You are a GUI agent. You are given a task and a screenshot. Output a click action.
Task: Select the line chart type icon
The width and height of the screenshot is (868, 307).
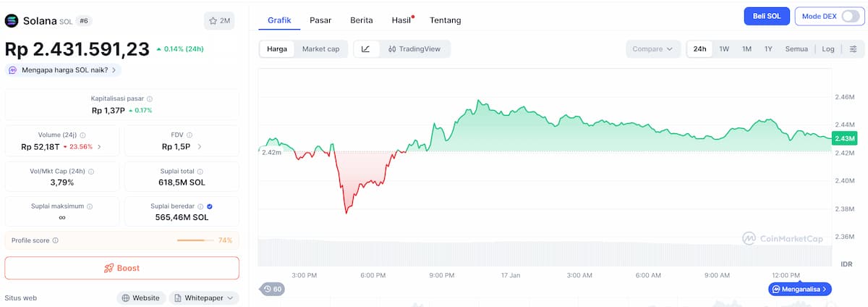pyautogui.click(x=366, y=49)
